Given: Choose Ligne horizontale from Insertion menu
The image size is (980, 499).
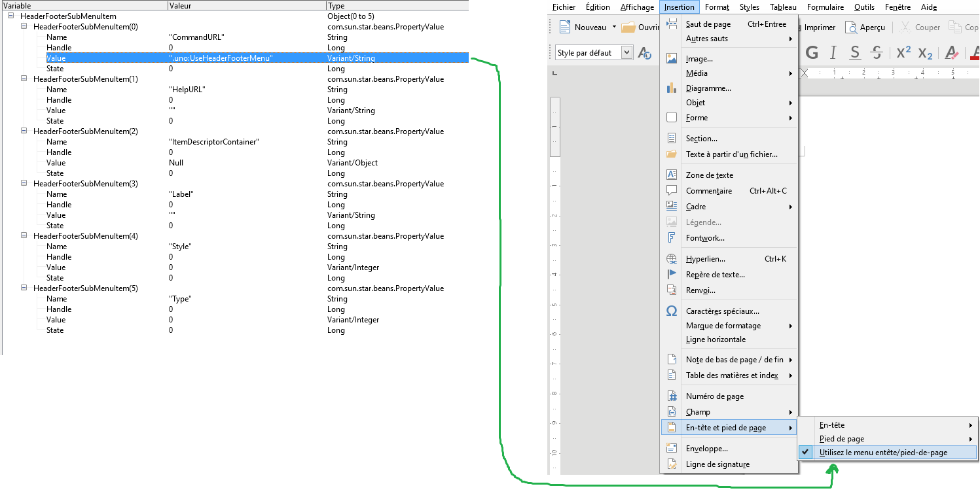Looking at the screenshot, I should (x=716, y=339).
